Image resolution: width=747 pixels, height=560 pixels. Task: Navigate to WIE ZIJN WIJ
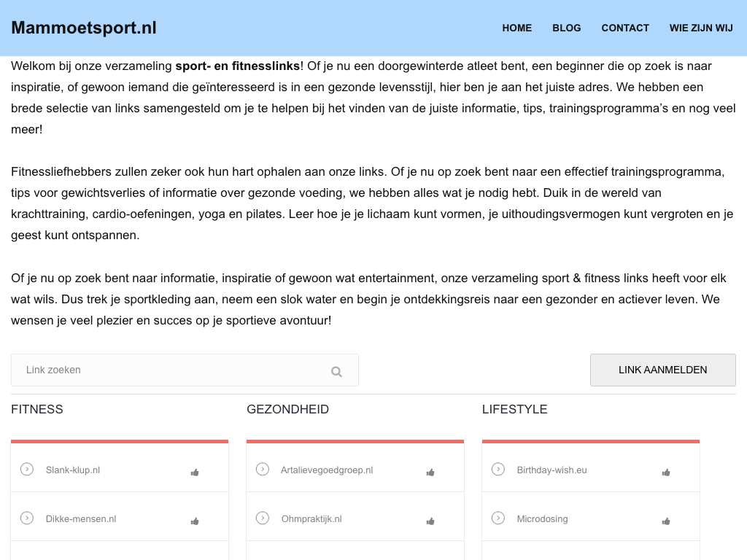point(701,28)
